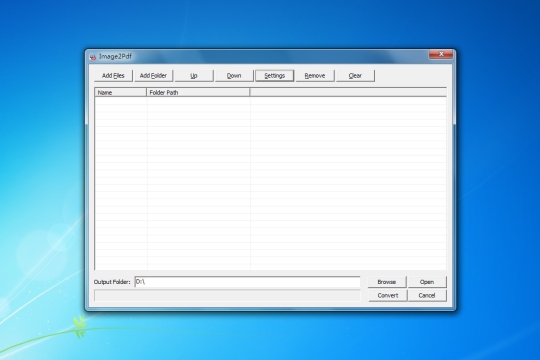Click the Image2Pdf title bar icon

coord(92,57)
